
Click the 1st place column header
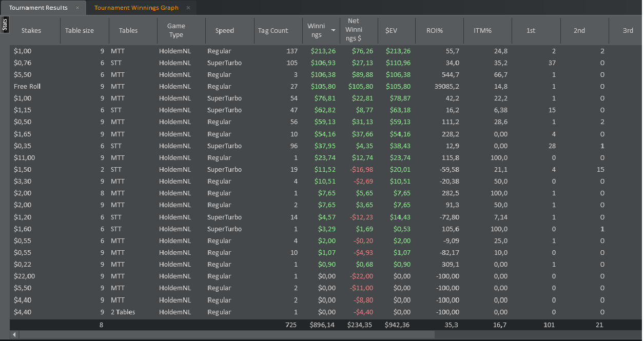531,31
